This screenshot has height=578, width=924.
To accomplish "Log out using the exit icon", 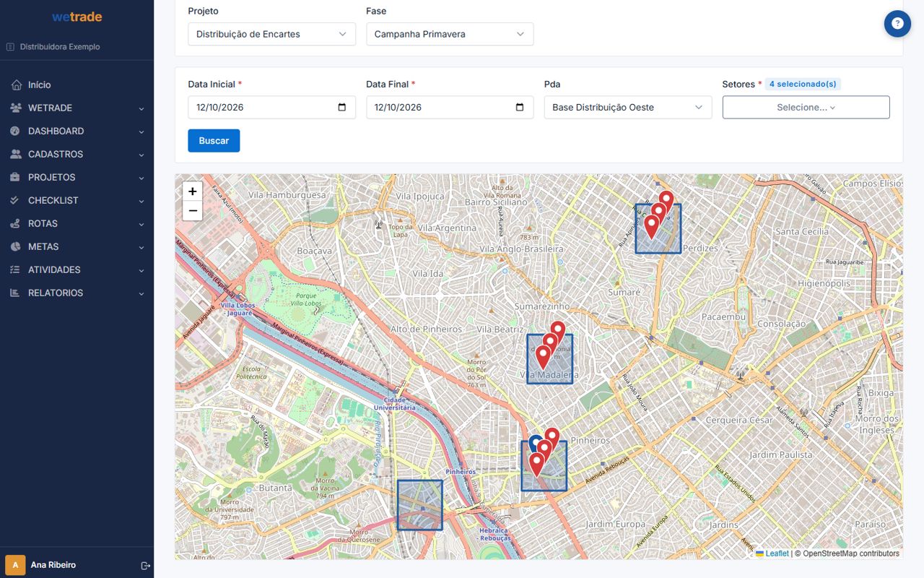I will [145, 565].
